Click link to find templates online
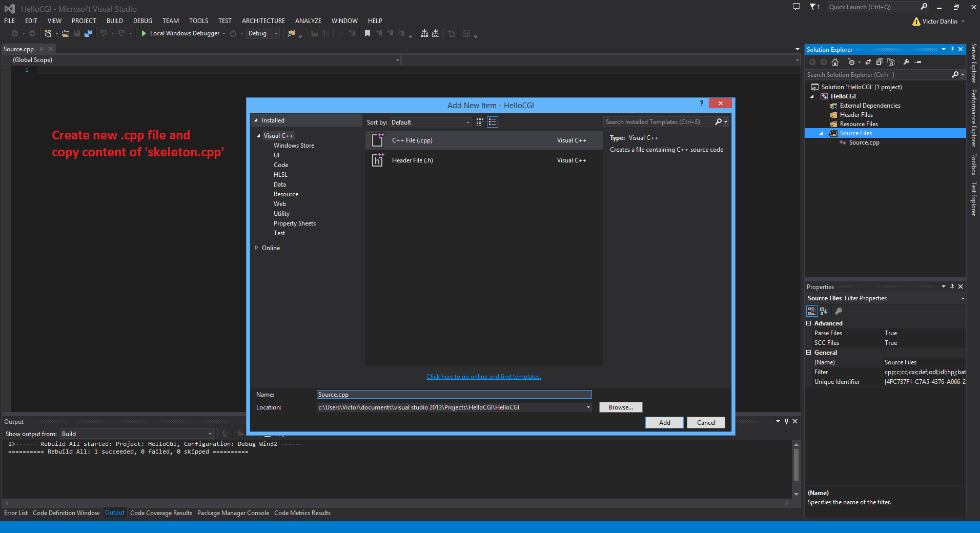Viewport: 980px width, 533px height. (x=484, y=377)
